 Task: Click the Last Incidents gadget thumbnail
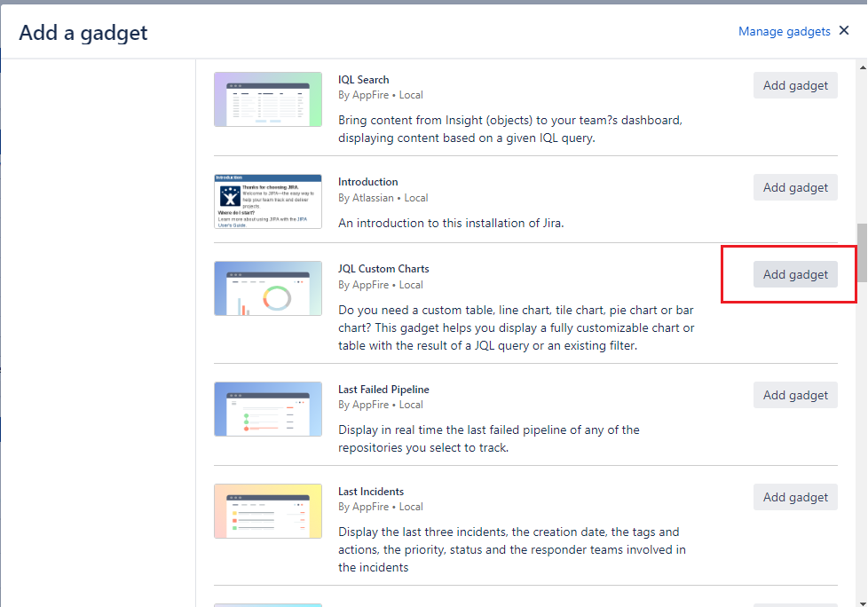(x=268, y=511)
